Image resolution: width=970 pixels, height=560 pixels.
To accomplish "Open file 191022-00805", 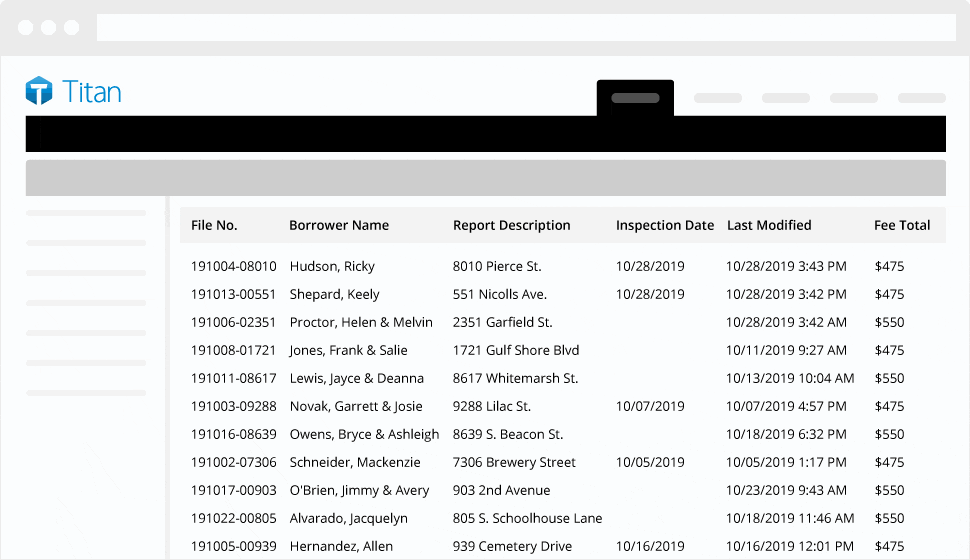I will [234, 518].
